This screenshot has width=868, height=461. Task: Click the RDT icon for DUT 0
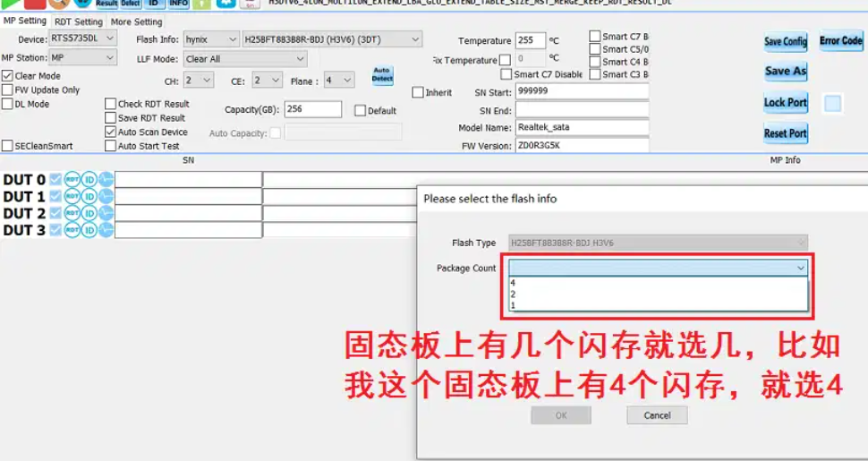pyautogui.click(x=72, y=180)
